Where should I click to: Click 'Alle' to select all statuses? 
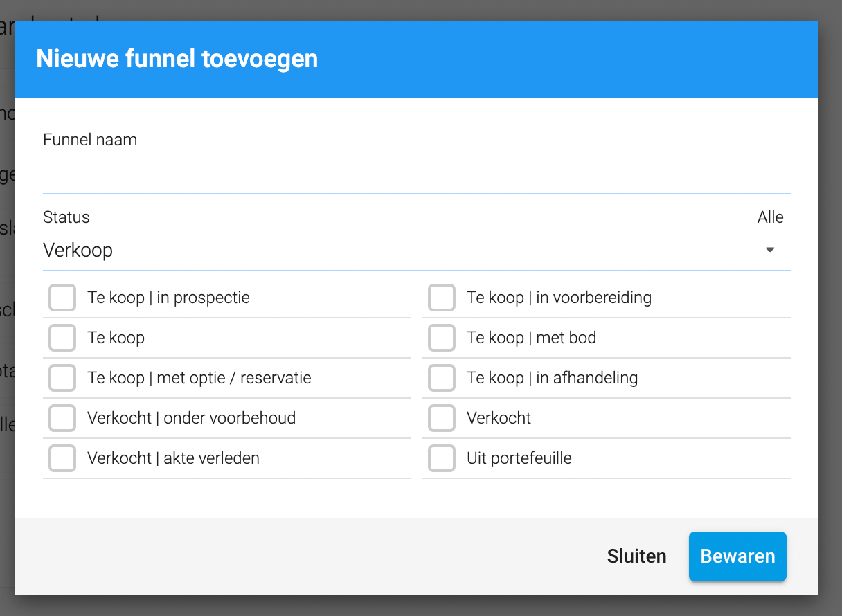click(x=770, y=217)
